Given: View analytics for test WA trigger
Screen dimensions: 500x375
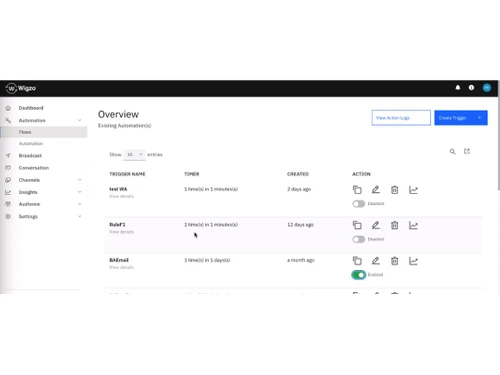Looking at the screenshot, I should pyautogui.click(x=413, y=190).
